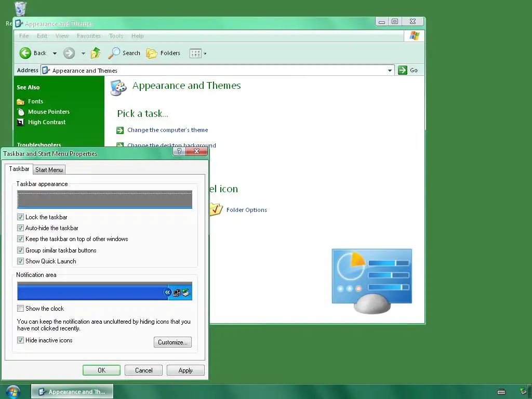Open the Favorites menu
This screenshot has height=399, width=532.
pos(88,36)
